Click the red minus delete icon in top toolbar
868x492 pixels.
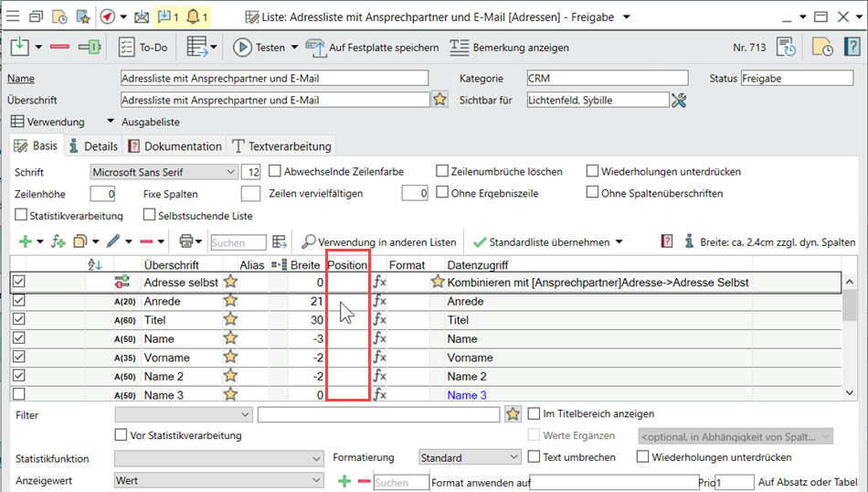coord(60,48)
